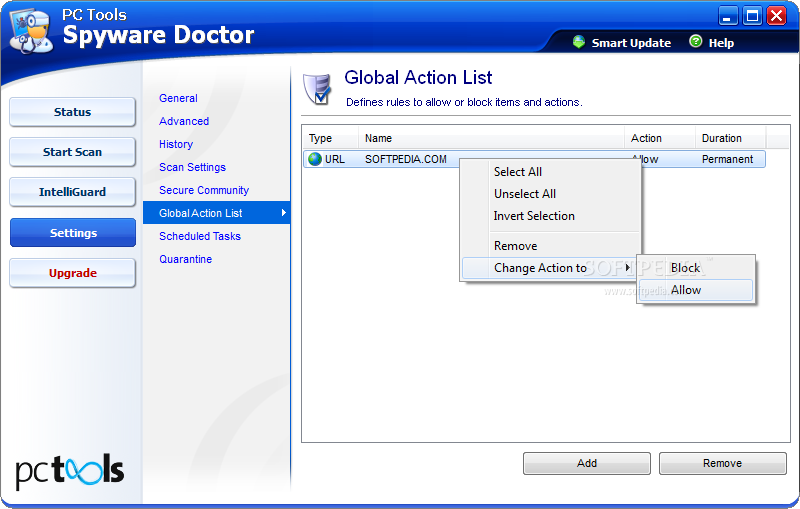The image size is (800, 509).
Task: Choose Remove in the context menu
Action: [551, 246]
